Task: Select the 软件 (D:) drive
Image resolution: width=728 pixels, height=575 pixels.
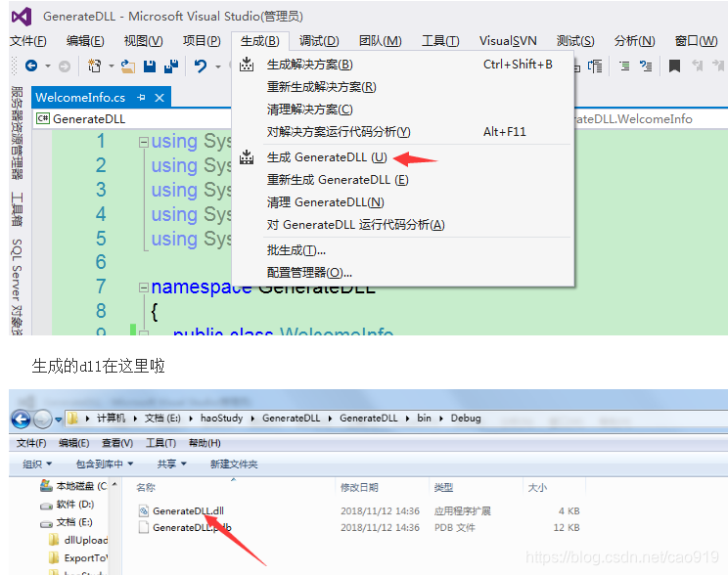Action: click(x=68, y=505)
